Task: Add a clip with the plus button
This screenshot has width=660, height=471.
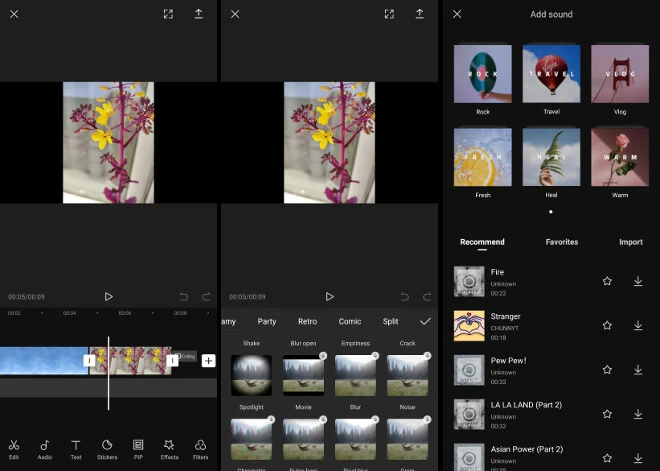Action: pos(208,360)
